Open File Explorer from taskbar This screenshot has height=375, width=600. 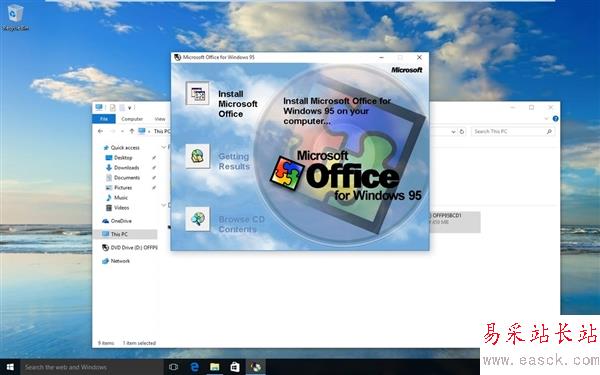tap(215, 367)
